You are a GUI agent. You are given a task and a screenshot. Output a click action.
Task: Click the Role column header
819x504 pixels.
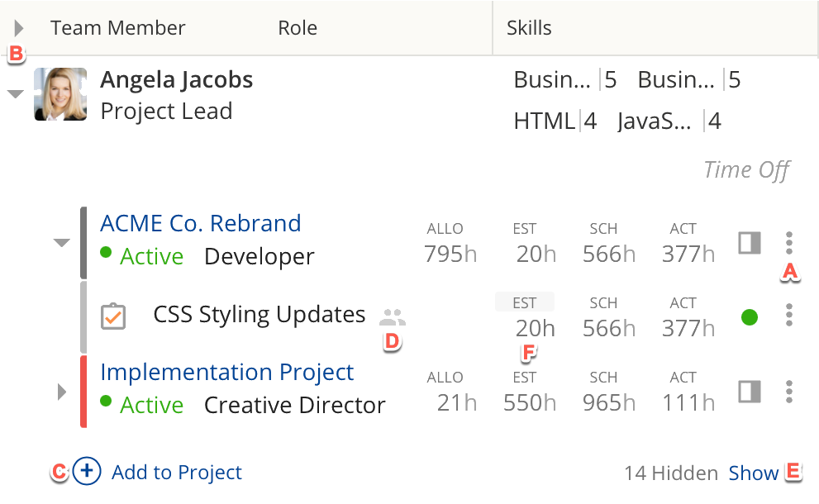(298, 28)
